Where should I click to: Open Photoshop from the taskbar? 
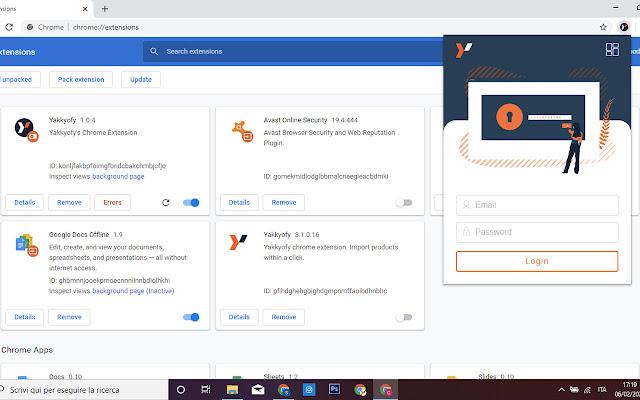(x=335, y=389)
